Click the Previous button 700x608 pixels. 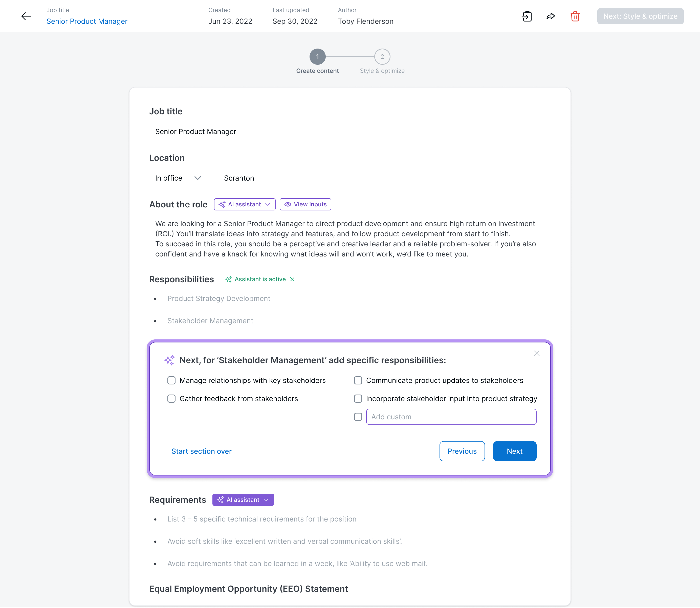pos(462,451)
